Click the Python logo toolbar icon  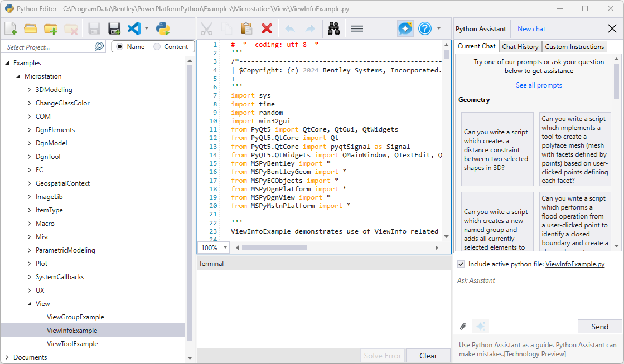point(163,28)
